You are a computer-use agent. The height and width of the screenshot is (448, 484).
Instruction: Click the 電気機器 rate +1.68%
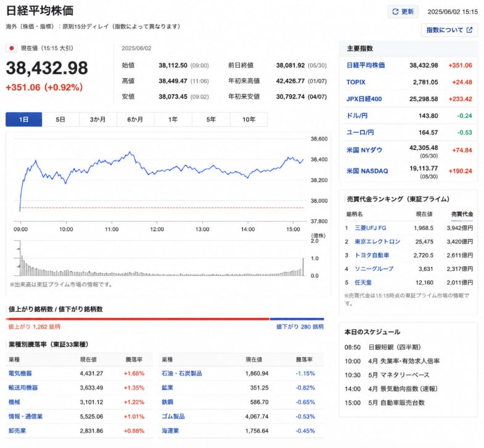134,373
